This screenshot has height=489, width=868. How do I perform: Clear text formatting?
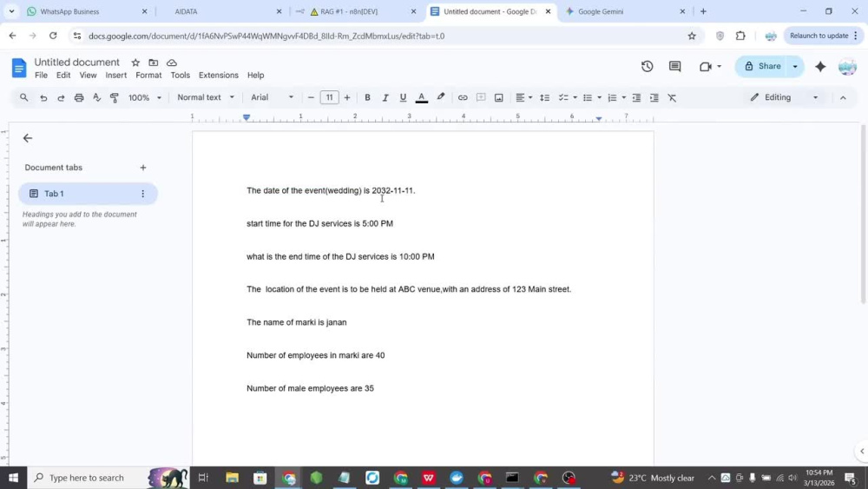(x=672, y=97)
